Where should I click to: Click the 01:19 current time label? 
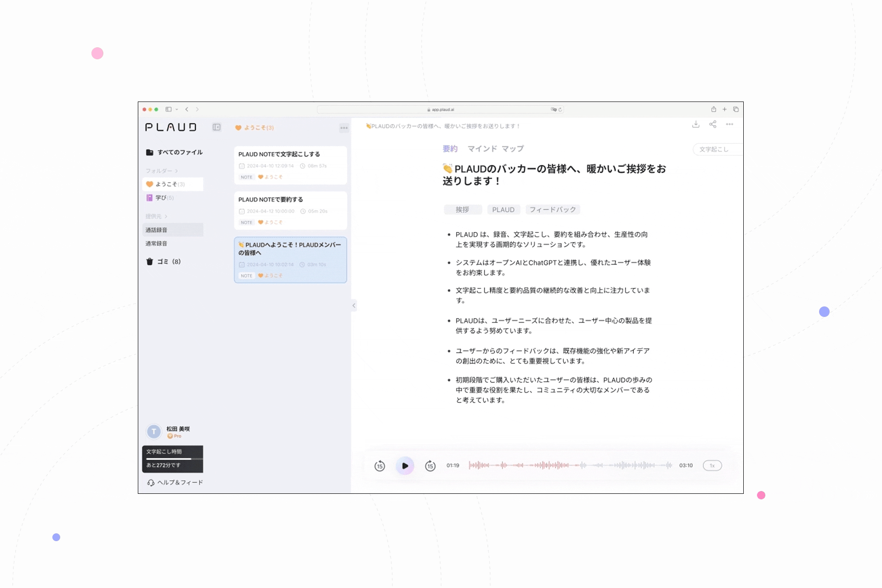[453, 466]
